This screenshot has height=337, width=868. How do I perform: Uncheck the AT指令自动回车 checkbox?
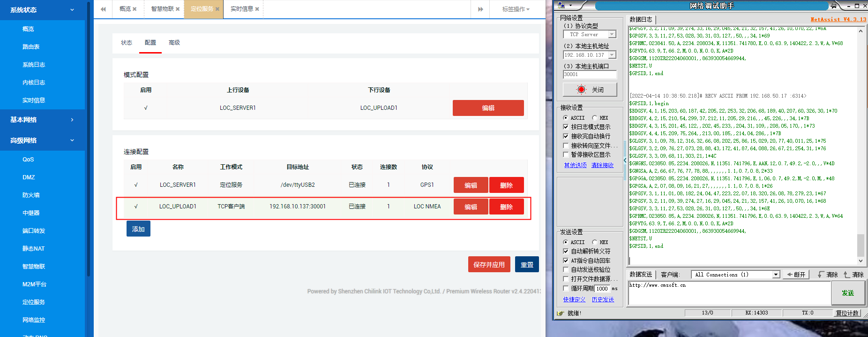click(566, 260)
